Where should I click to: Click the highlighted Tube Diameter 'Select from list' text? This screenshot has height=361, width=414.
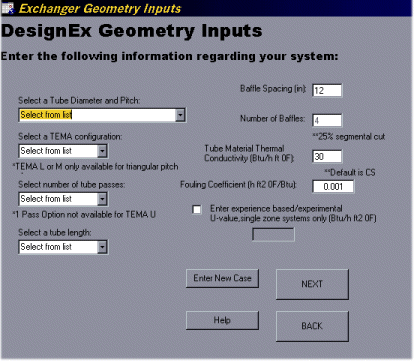(46, 115)
